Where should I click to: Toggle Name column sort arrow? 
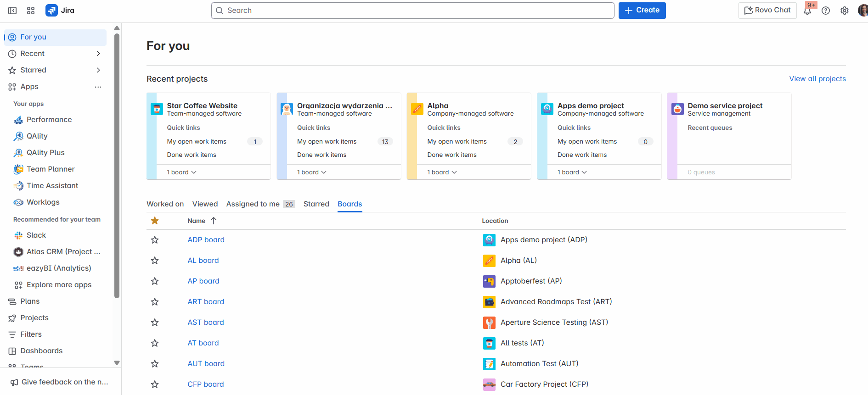coord(214,221)
